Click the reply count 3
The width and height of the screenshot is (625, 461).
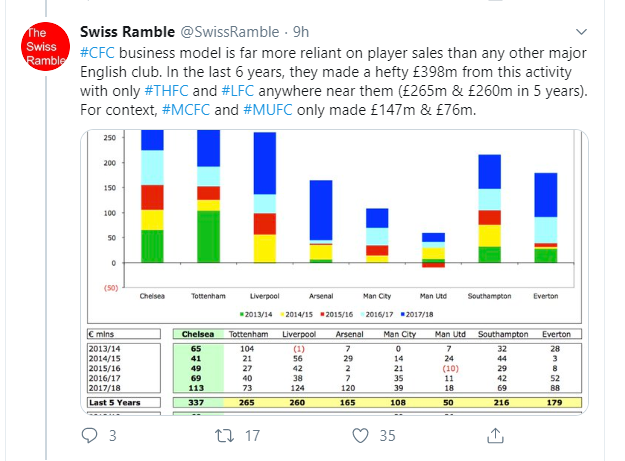(113, 435)
